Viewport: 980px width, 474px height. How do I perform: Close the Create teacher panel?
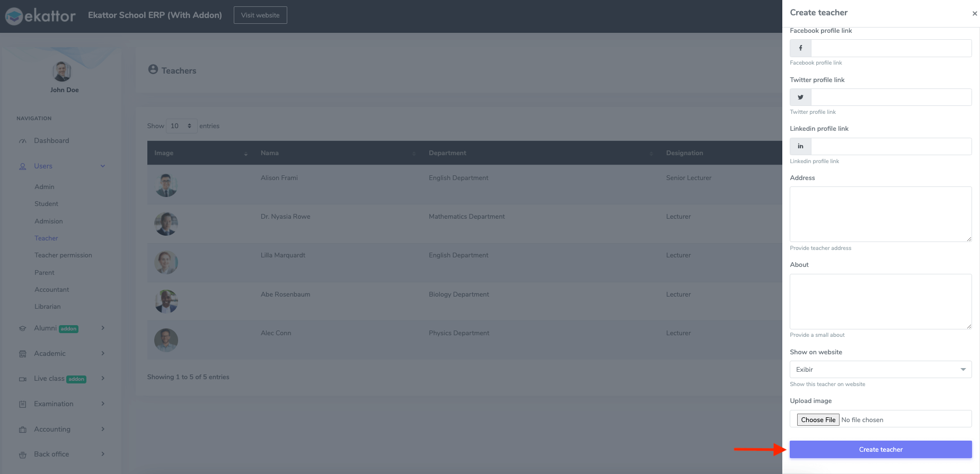tap(974, 14)
